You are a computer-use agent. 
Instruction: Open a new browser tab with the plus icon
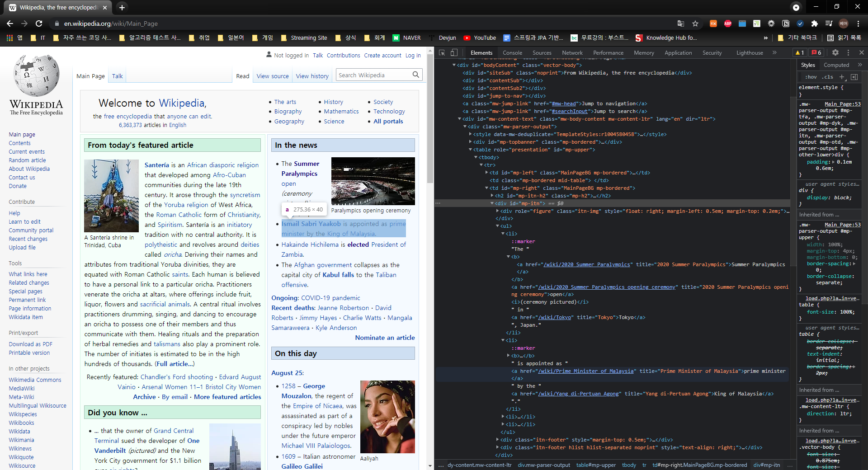[x=122, y=7]
